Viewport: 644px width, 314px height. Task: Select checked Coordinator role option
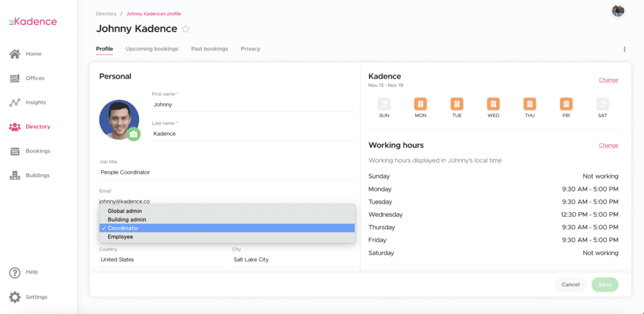[x=227, y=229]
